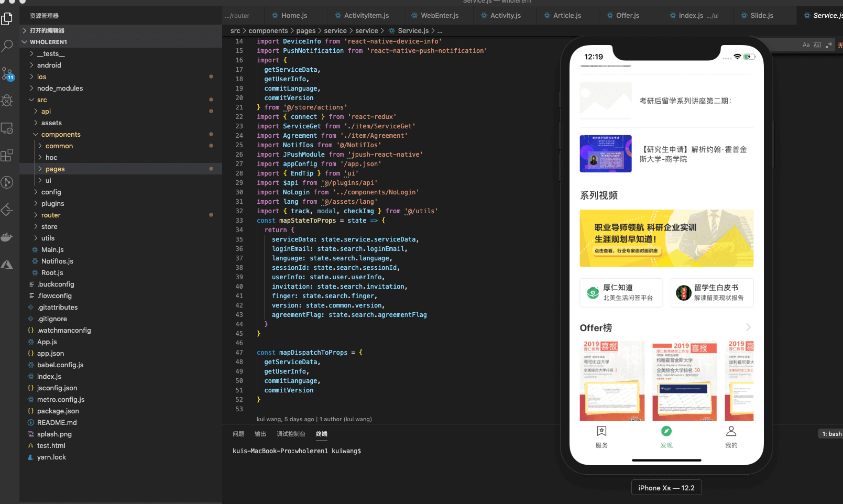Click the README.md info icon

(31, 422)
